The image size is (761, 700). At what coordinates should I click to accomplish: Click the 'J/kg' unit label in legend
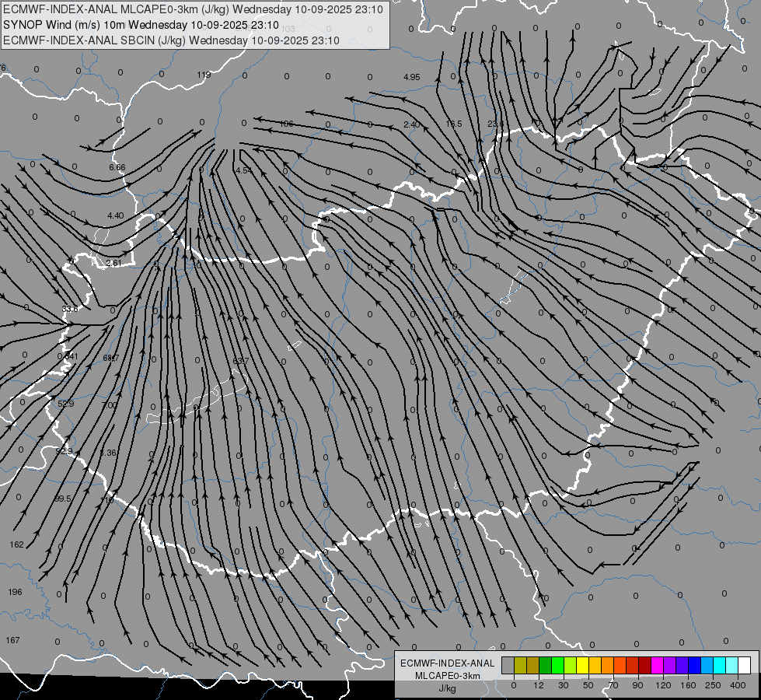(x=448, y=688)
